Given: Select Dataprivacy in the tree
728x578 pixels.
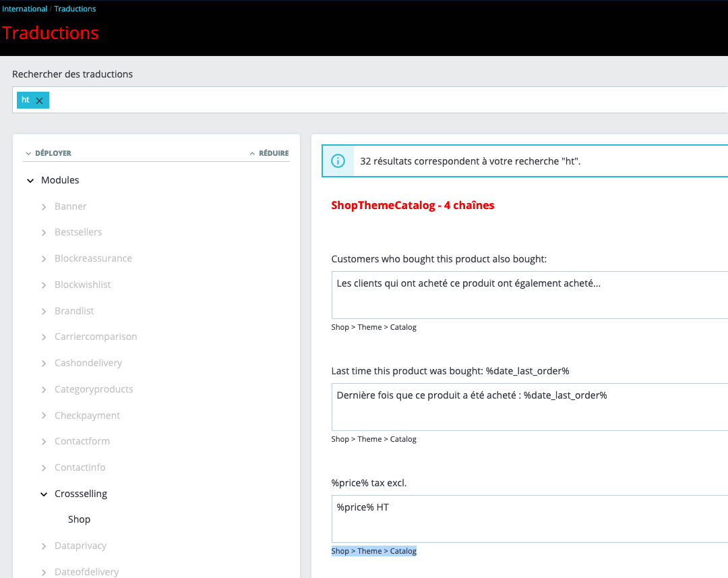Looking at the screenshot, I should (x=80, y=546).
